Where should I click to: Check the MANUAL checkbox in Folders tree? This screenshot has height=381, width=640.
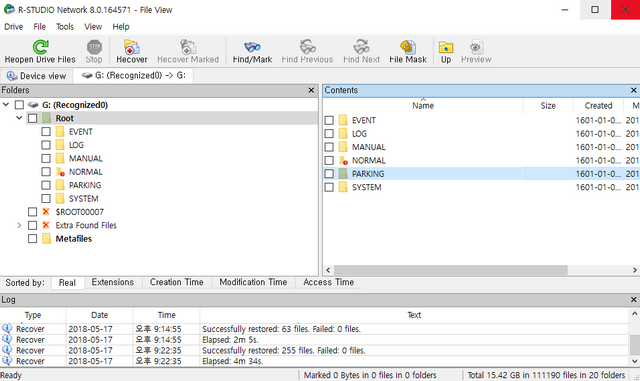pos(46,158)
